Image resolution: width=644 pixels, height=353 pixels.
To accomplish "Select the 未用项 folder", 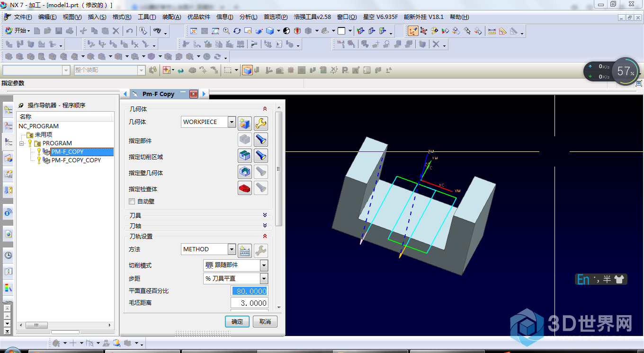I will [43, 135].
